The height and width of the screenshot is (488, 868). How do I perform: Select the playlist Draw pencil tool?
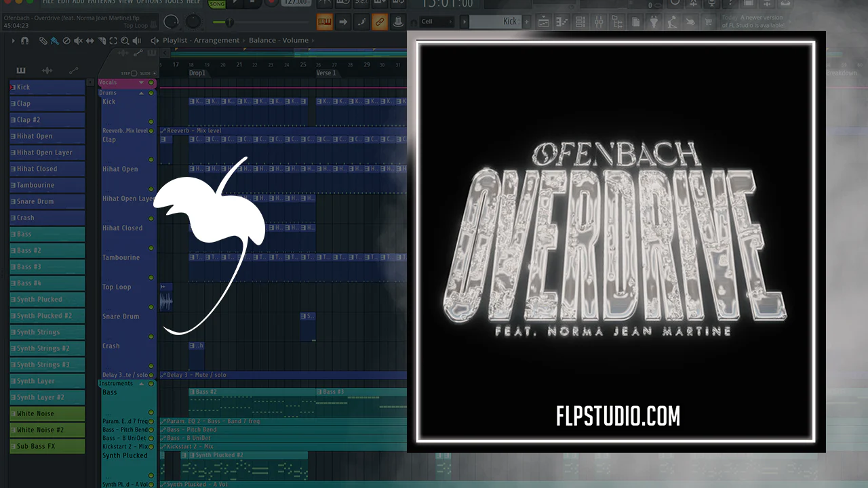point(43,41)
